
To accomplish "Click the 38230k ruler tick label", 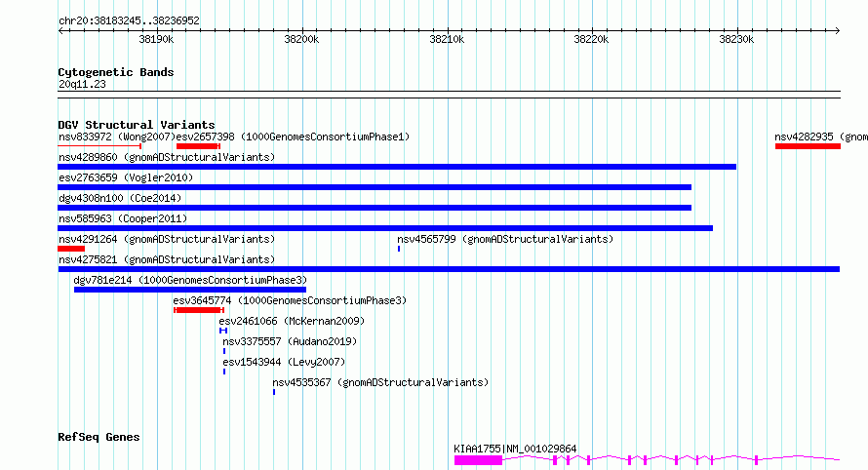I will coord(736,39).
